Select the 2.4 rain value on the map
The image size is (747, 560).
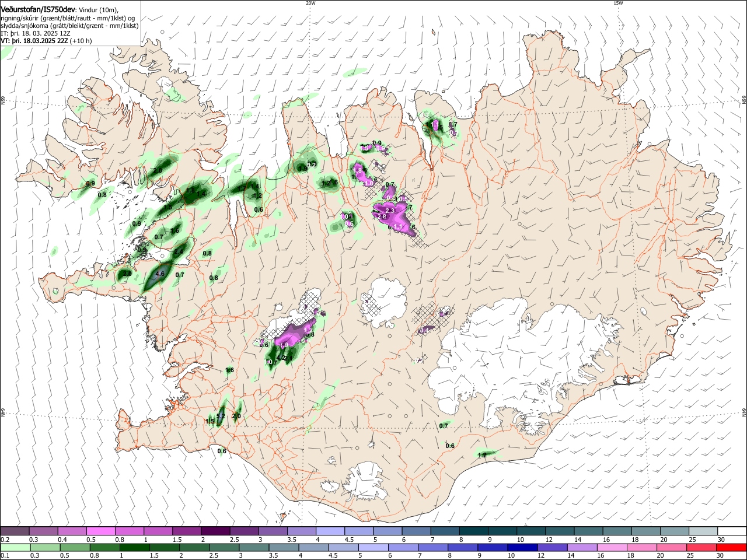[179, 251]
